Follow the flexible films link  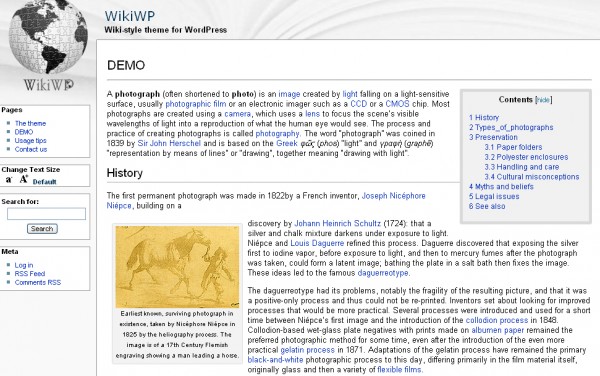click(399, 370)
